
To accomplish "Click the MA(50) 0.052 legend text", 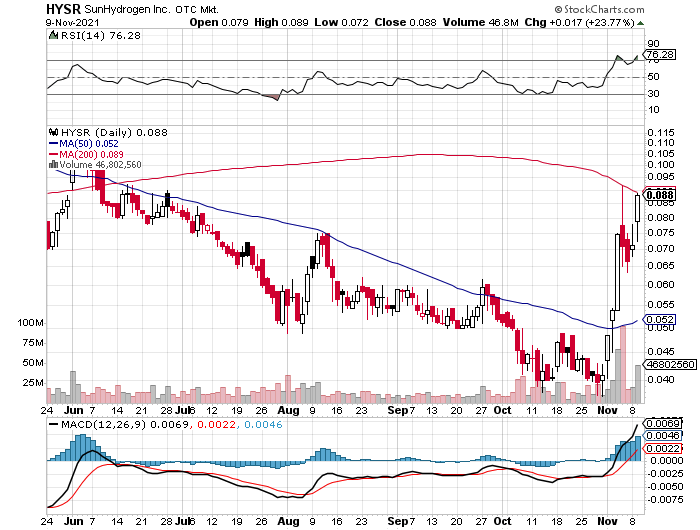I will point(89,144).
